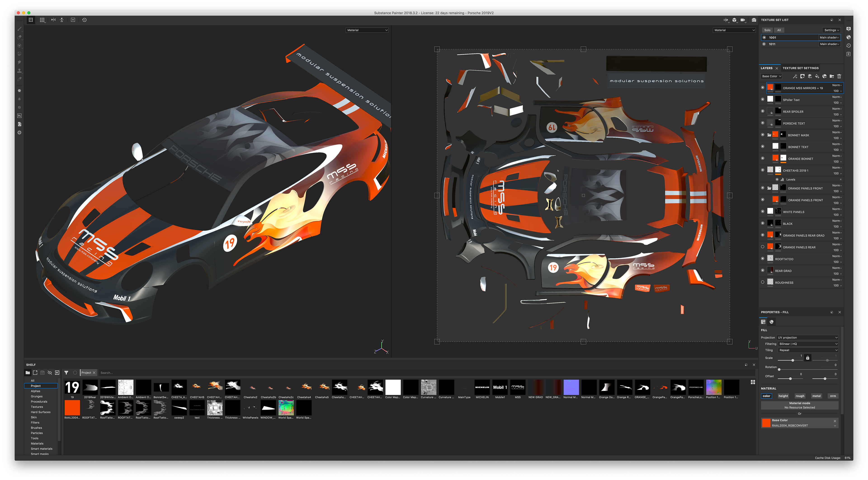
Task: Open the Tiling Repeat dropdown
Action: pos(808,350)
